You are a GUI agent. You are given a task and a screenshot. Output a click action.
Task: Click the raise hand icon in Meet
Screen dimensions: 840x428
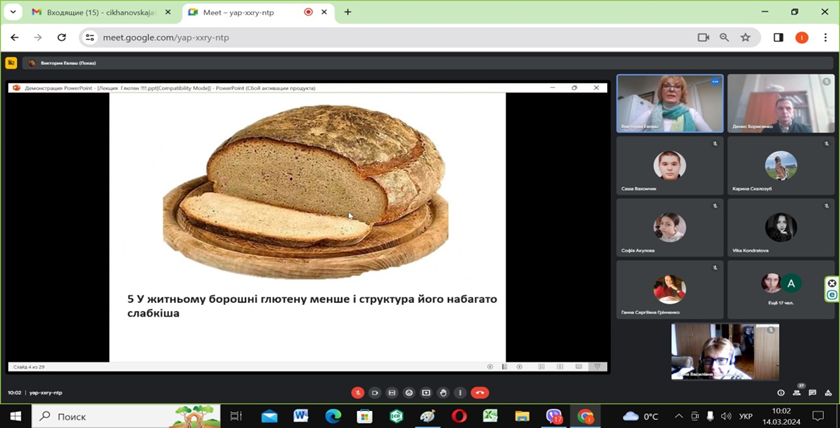tap(443, 393)
